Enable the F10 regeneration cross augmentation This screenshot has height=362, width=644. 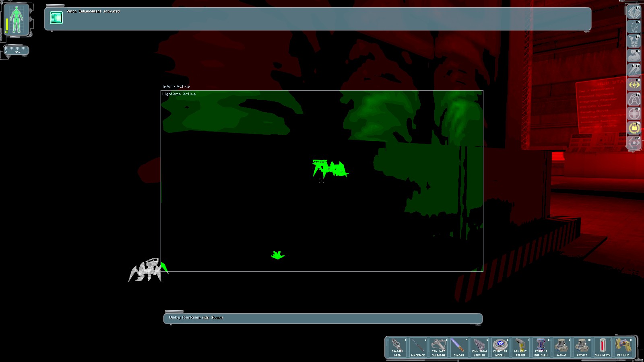[x=634, y=114]
